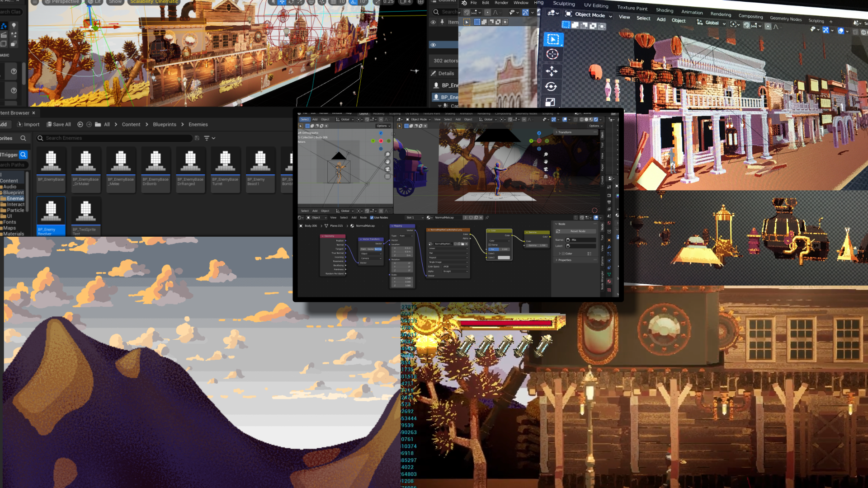Viewport: 868px width, 488px height.
Task: Switch to the UV Editing workspace tab
Action: [595, 5]
